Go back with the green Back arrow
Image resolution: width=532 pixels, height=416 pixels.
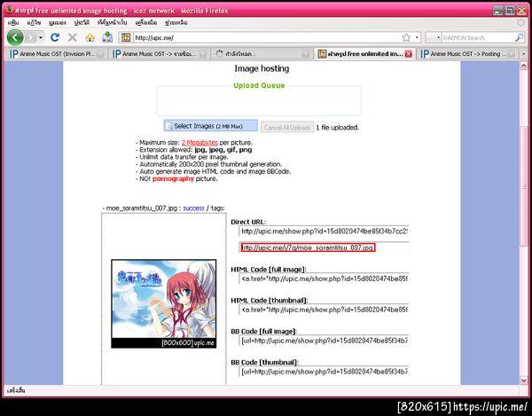pyautogui.click(x=15, y=37)
